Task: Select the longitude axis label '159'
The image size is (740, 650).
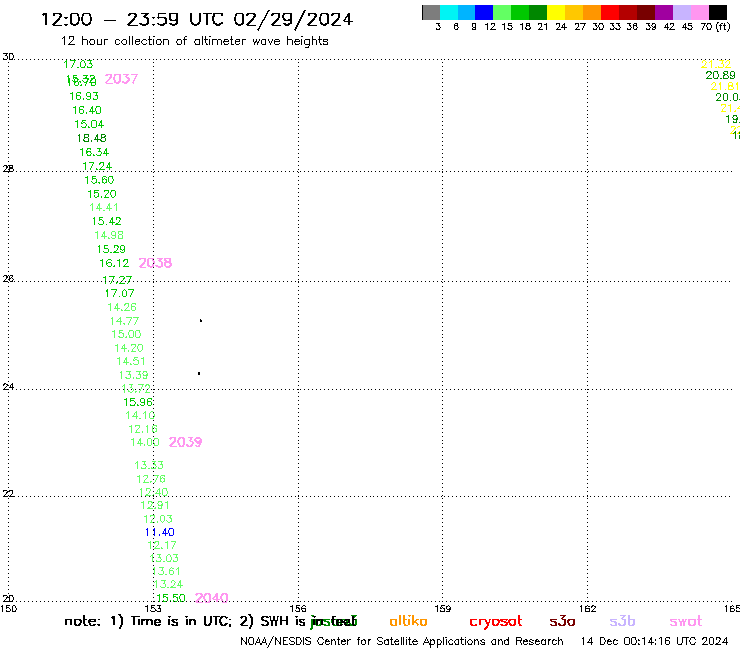Action: tap(442, 609)
